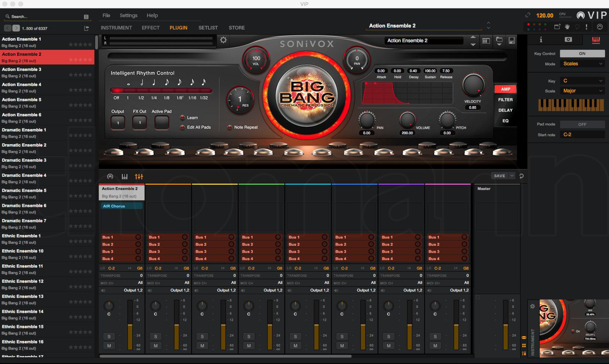The height and width of the screenshot is (364, 609).
Task: Expand the Scale Major dropdown
Action: [x=582, y=91]
